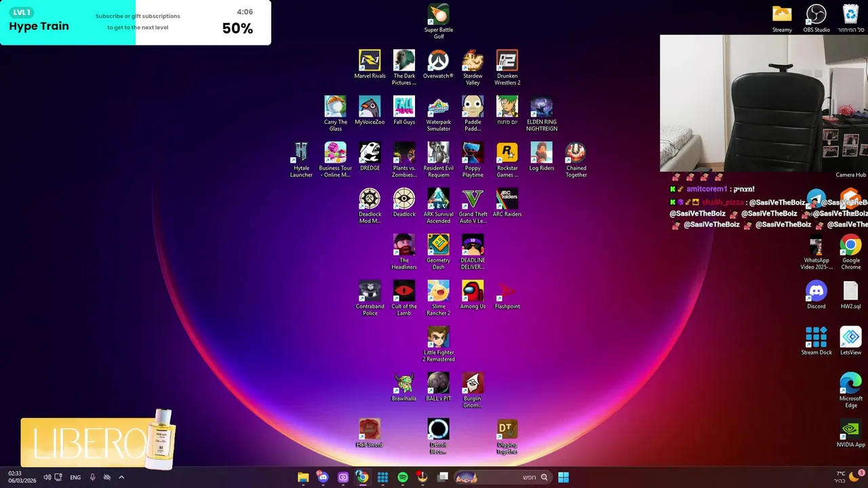Open the ARK Survival Ascended shortcut
Image resolution: width=868 pixels, height=488 pixels.
click(438, 205)
